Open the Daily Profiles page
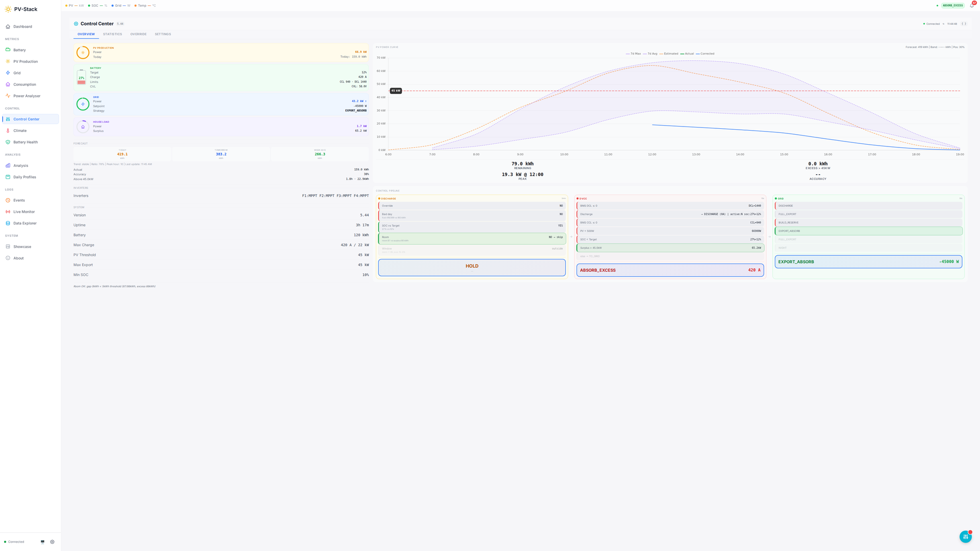The width and height of the screenshot is (980, 551). point(24,177)
